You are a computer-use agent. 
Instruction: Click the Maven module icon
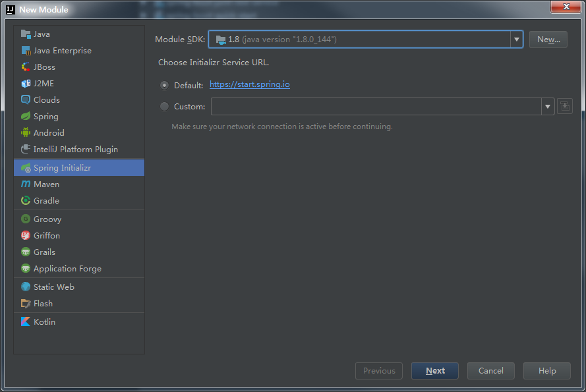tap(26, 184)
